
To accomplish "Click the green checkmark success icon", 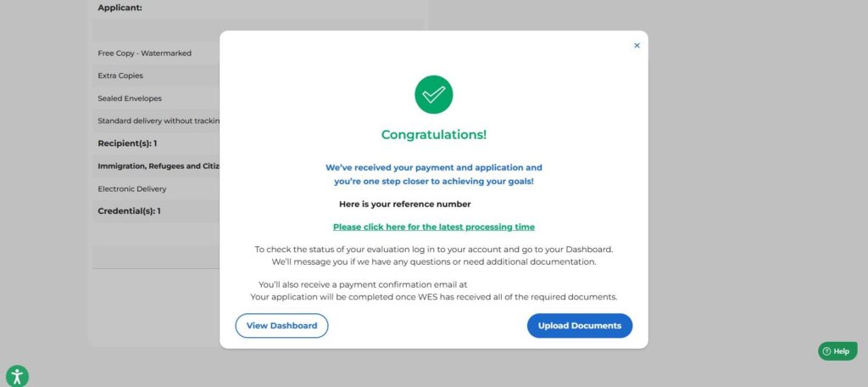I will click(433, 94).
